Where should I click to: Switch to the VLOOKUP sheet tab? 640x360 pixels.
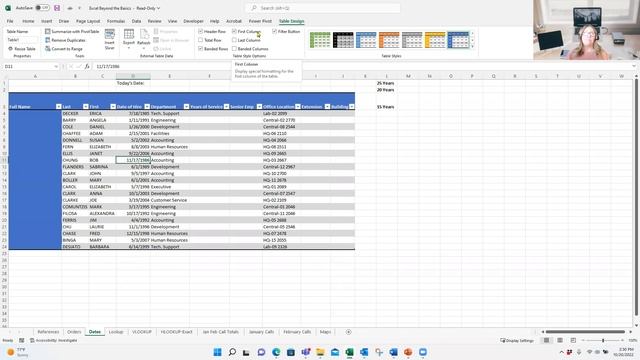pyautogui.click(x=142, y=332)
